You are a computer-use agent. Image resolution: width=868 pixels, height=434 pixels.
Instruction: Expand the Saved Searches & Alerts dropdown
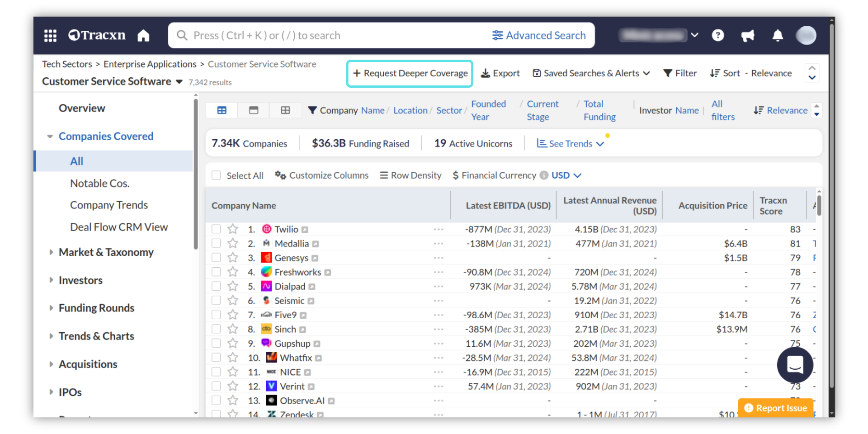tap(591, 73)
